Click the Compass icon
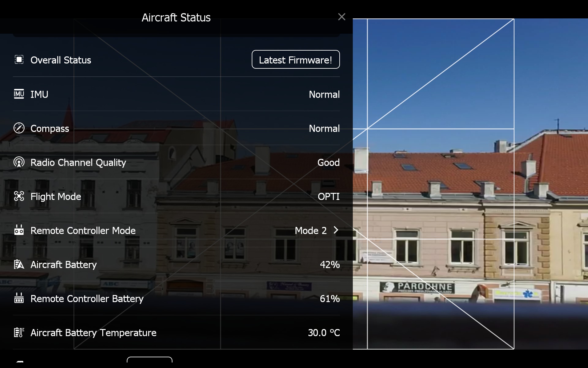Viewport: 588px width, 368px height. 19,128
